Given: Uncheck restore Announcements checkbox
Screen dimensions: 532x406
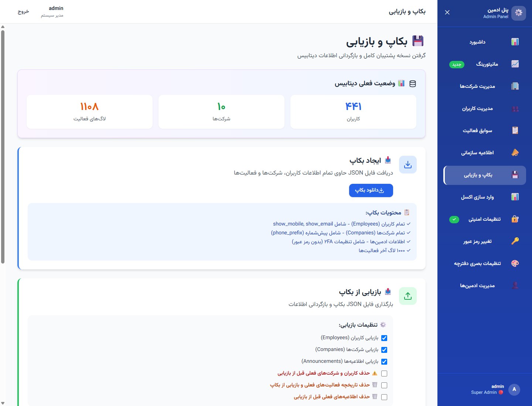Looking at the screenshot, I should [x=384, y=362].
